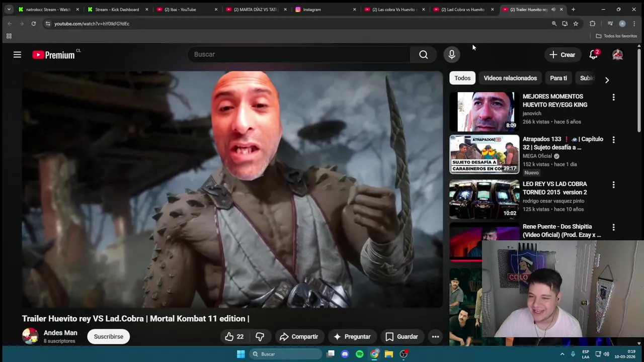
Task: Switch to Stream - Kick Dashboard tab
Action: click(x=118, y=10)
